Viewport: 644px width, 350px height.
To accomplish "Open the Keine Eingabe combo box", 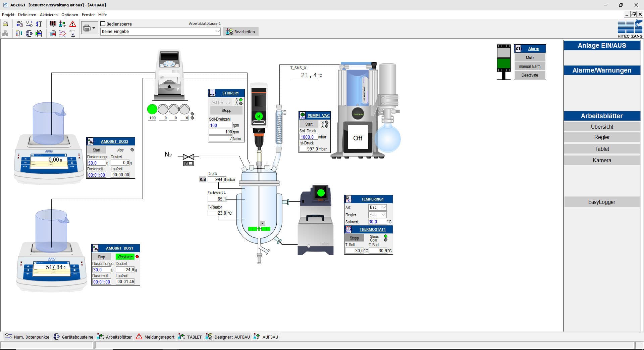I will click(x=218, y=31).
